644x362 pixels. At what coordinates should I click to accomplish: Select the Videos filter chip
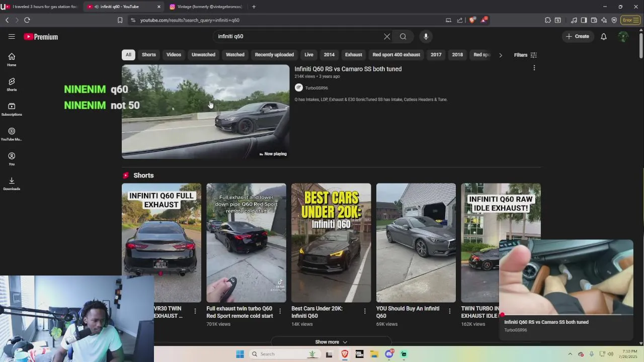pos(174,55)
